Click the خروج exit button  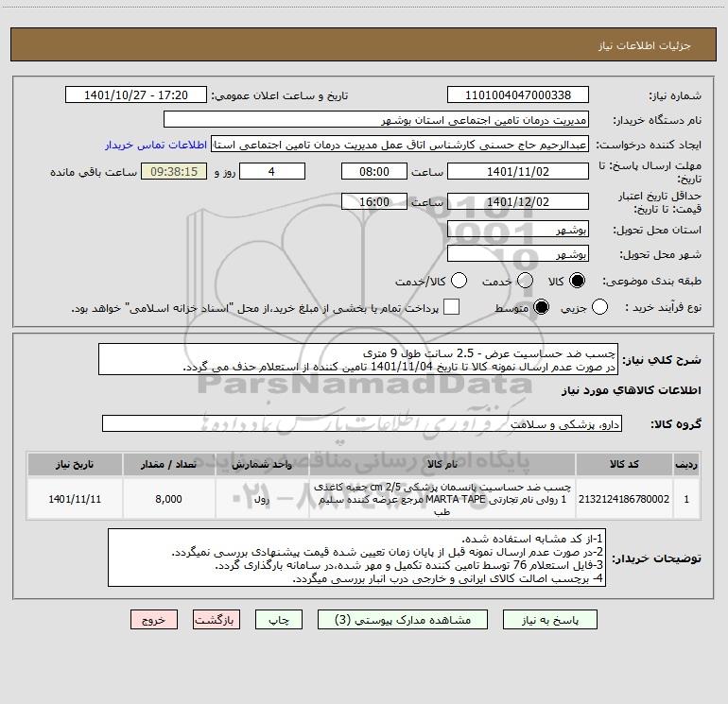tap(154, 620)
